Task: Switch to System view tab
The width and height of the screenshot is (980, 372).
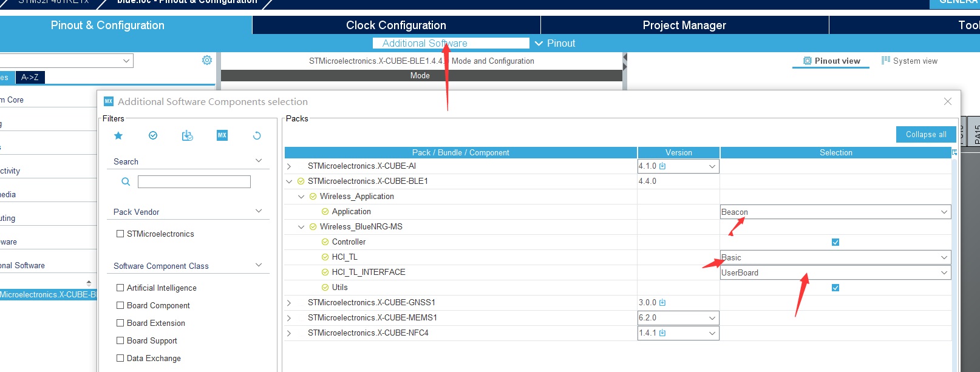Action: tap(909, 61)
